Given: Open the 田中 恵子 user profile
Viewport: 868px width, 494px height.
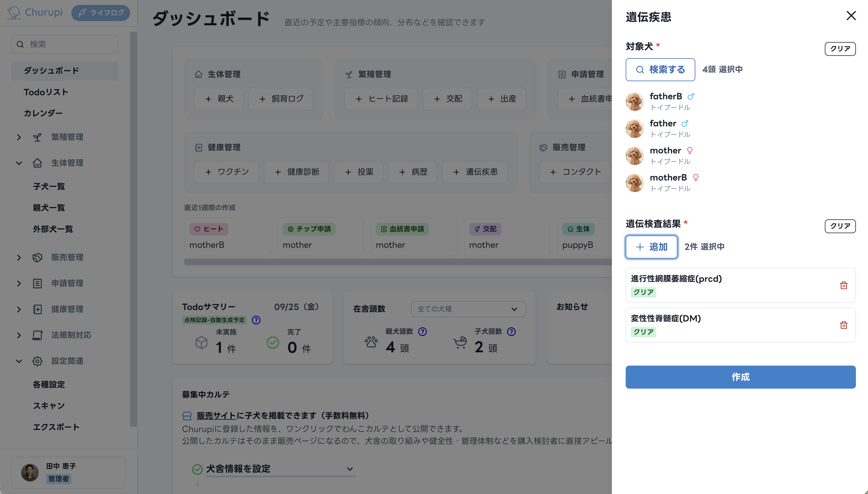Looking at the screenshot, I should (68, 472).
